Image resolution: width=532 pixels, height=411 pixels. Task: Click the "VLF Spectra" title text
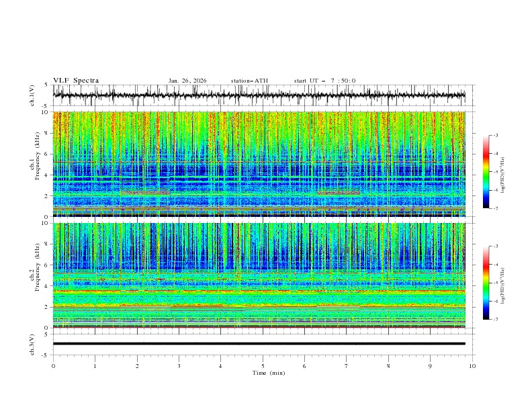point(76,81)
